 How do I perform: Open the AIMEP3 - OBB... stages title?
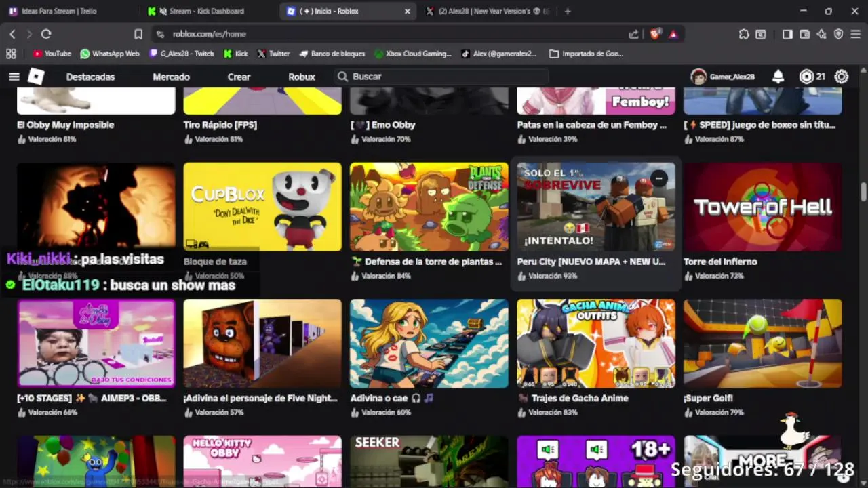tap(92, 399)
